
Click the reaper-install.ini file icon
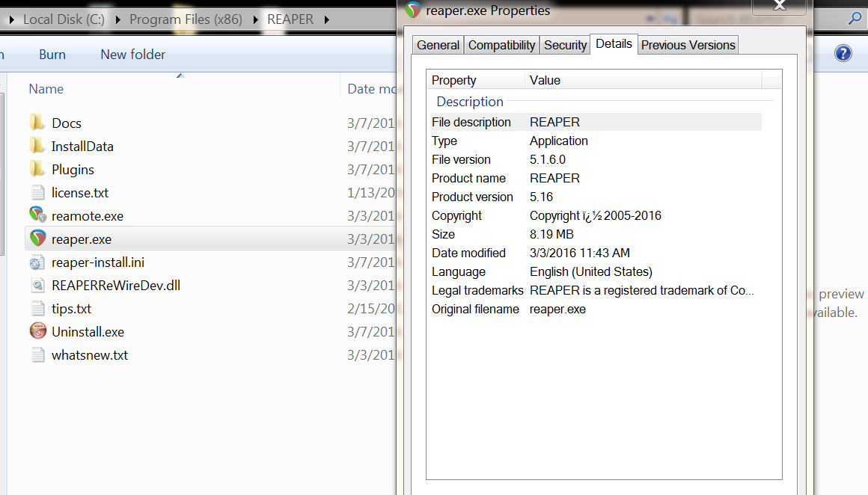coord(37,262)
